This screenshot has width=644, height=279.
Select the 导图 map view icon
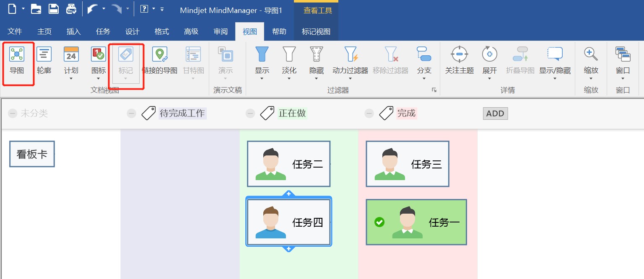17,61
